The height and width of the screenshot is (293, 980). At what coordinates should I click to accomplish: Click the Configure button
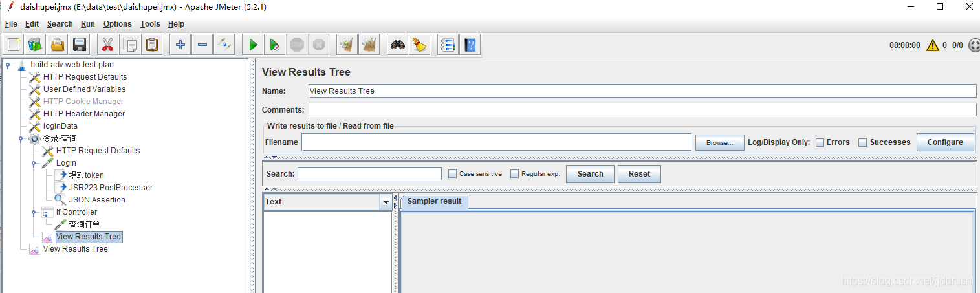tap(945, 142)
